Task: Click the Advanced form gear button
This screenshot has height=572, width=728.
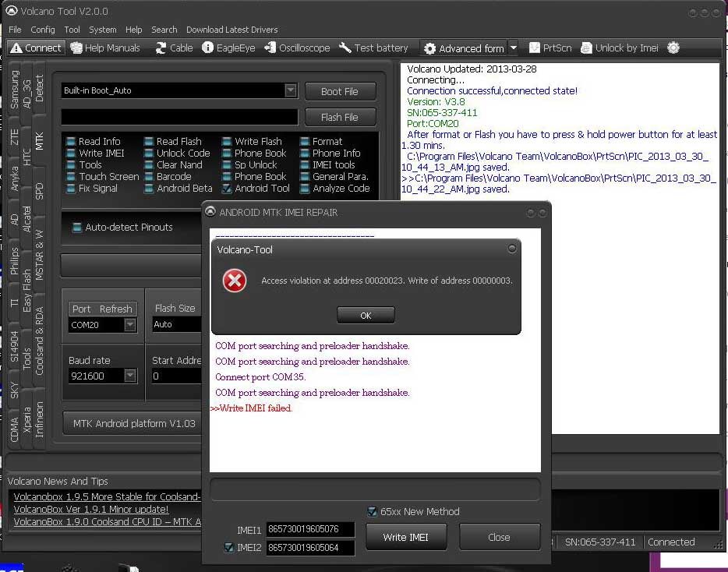Action: [x=464, y=48]
